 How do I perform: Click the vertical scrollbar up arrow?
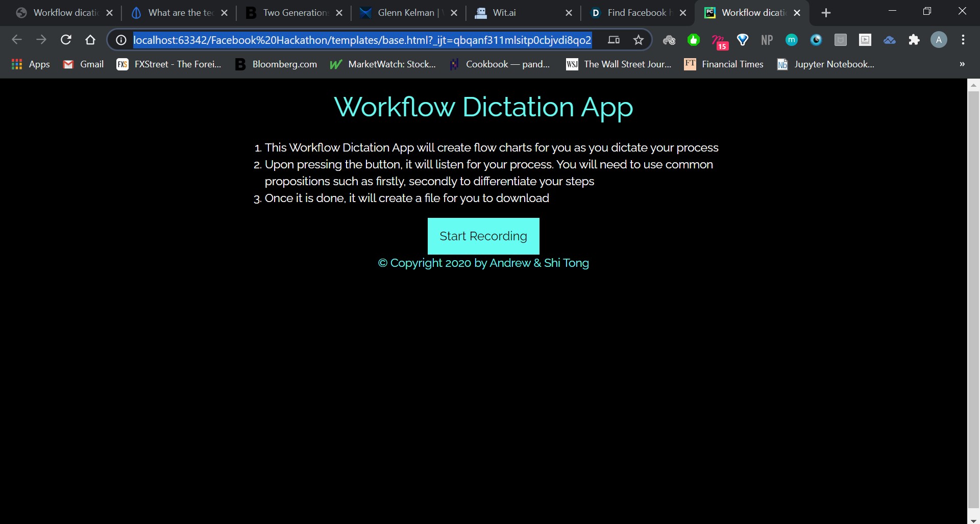coord(973,85)
